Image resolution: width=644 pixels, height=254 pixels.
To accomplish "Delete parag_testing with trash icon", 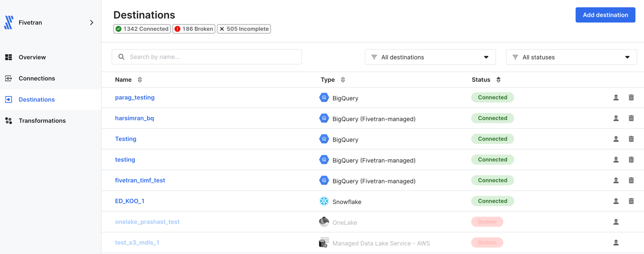I will (x=631, y=97).
